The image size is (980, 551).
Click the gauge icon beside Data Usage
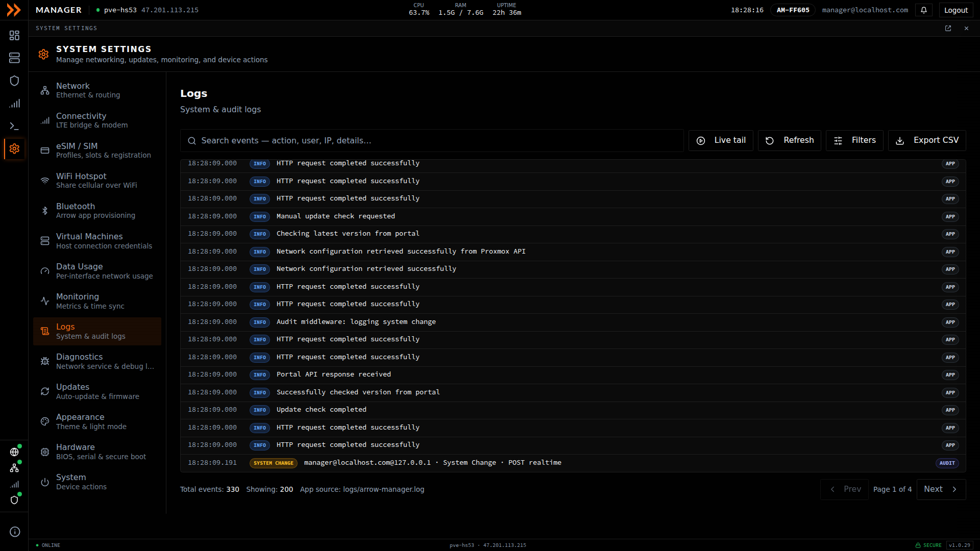[45, 271]
